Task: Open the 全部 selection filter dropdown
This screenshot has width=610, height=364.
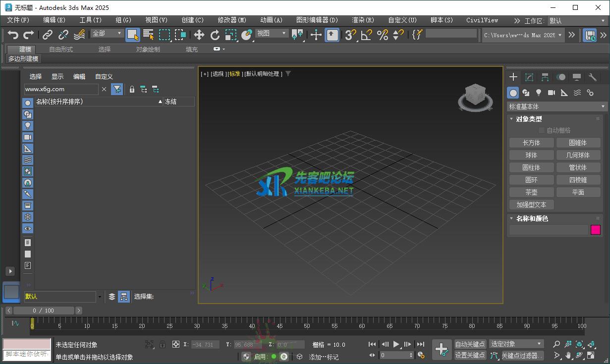Action: pos(107,34)
